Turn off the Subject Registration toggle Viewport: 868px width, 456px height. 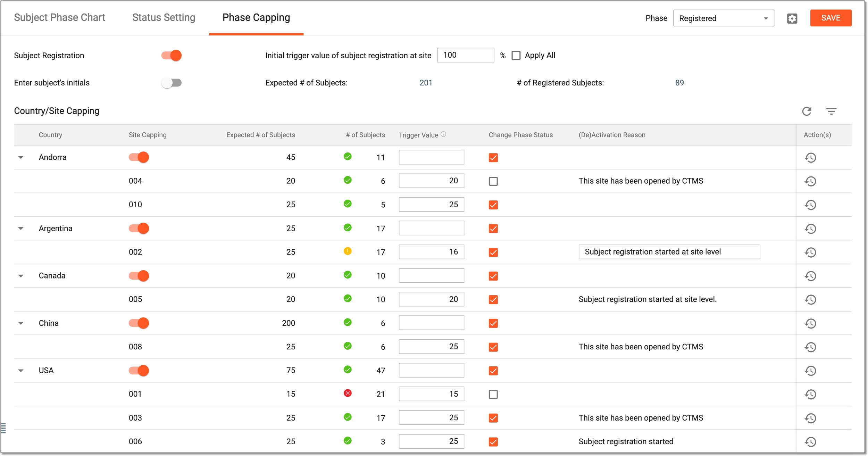(x=172, y=56)
